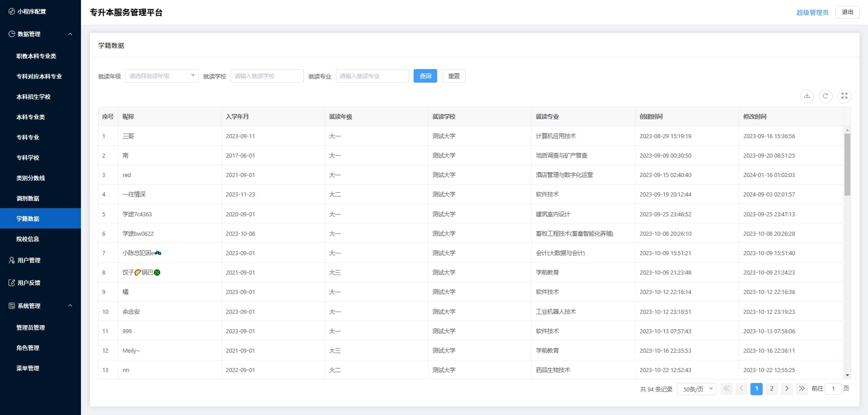Click the 用户反馈 edit icon
This screenshot has height=415, width=868.
click(12, 283)
